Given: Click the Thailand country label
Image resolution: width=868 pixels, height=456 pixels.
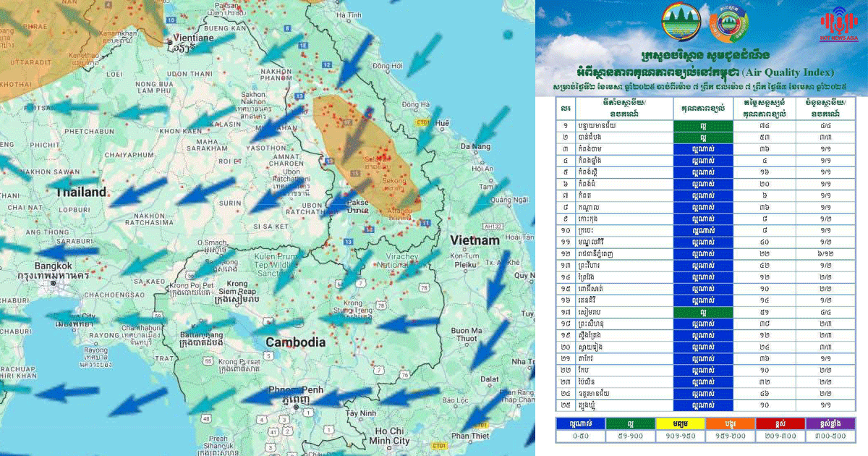Looking at the screenshot, I should coord(82,192).
